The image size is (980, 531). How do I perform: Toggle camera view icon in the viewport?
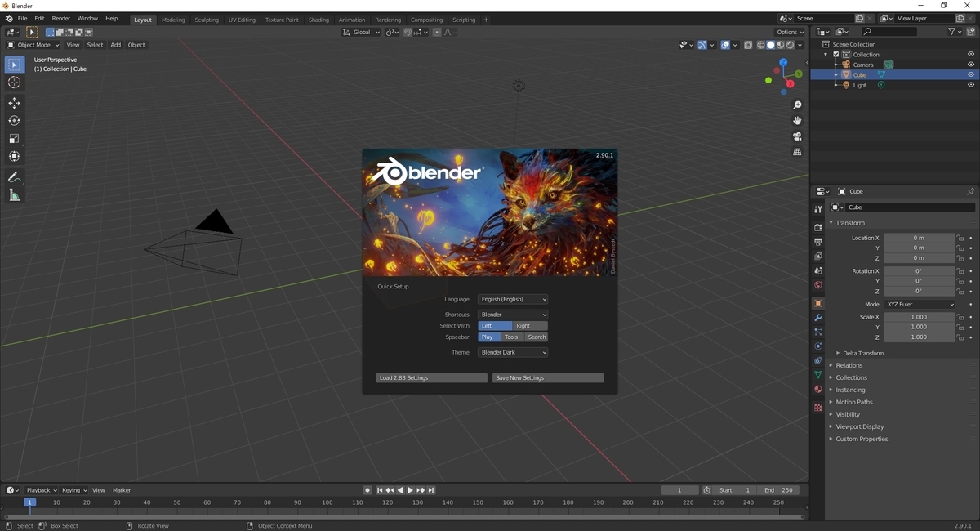click(798, 136)
